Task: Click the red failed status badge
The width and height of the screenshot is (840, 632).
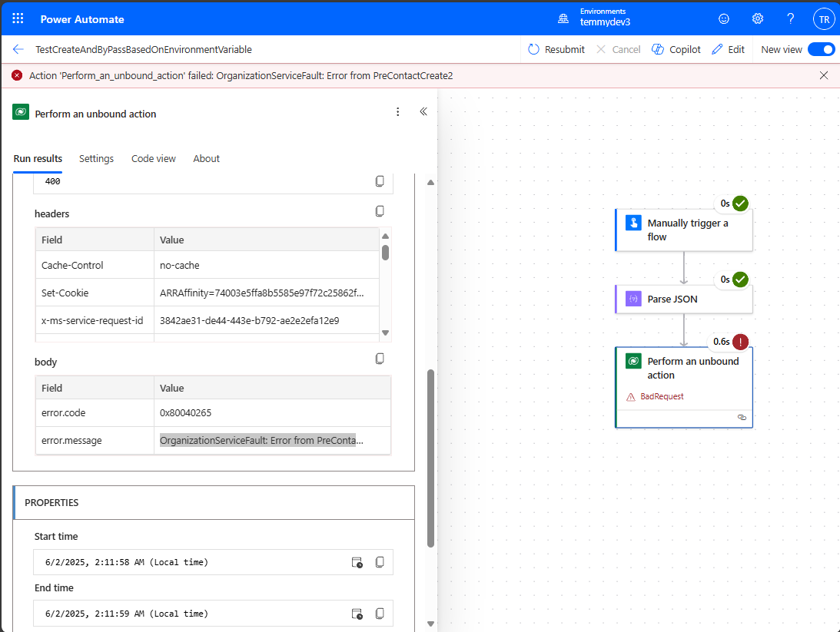Action: tap(740, 342)
